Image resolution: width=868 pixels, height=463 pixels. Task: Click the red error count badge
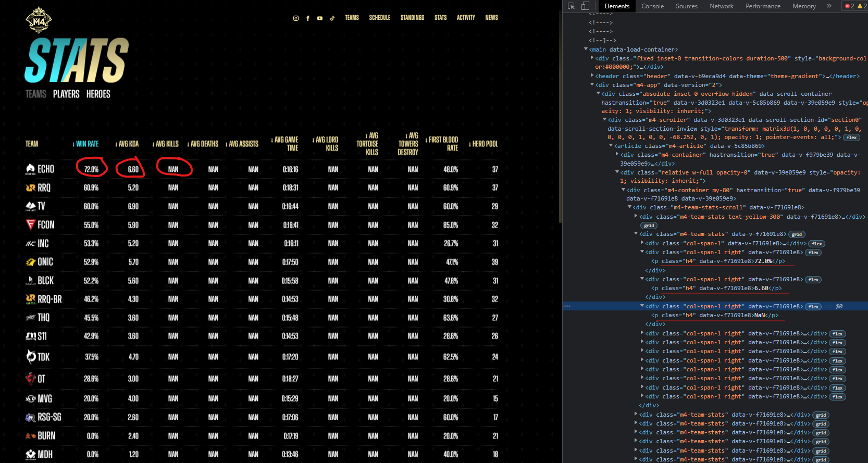[849, 6]
